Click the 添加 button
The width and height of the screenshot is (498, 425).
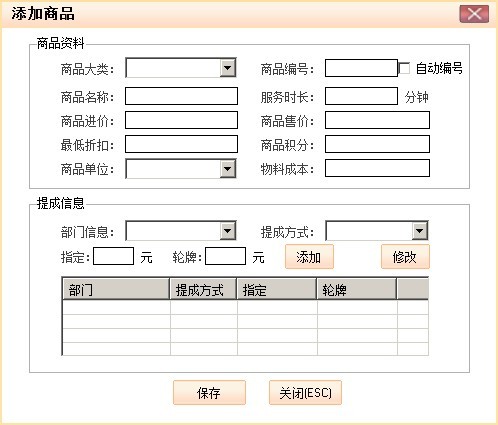click(309, 257)
